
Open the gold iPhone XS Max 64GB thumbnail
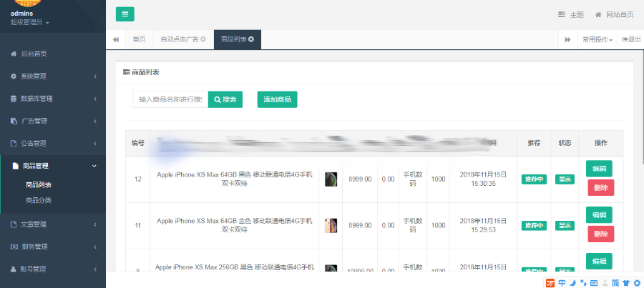331,226
